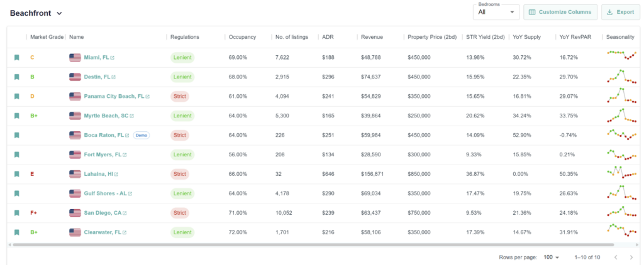Go to next page arrow
Screen dimensions: 644x265
(631, 257)
